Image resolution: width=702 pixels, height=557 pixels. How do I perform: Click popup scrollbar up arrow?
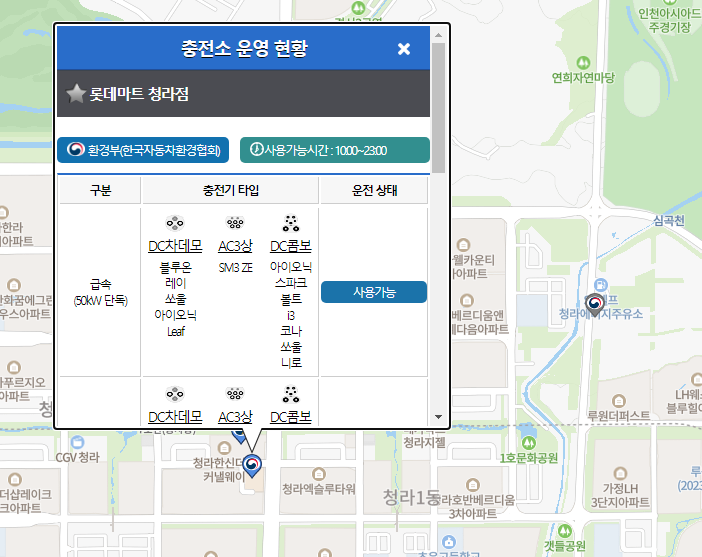tap(439, 34)
